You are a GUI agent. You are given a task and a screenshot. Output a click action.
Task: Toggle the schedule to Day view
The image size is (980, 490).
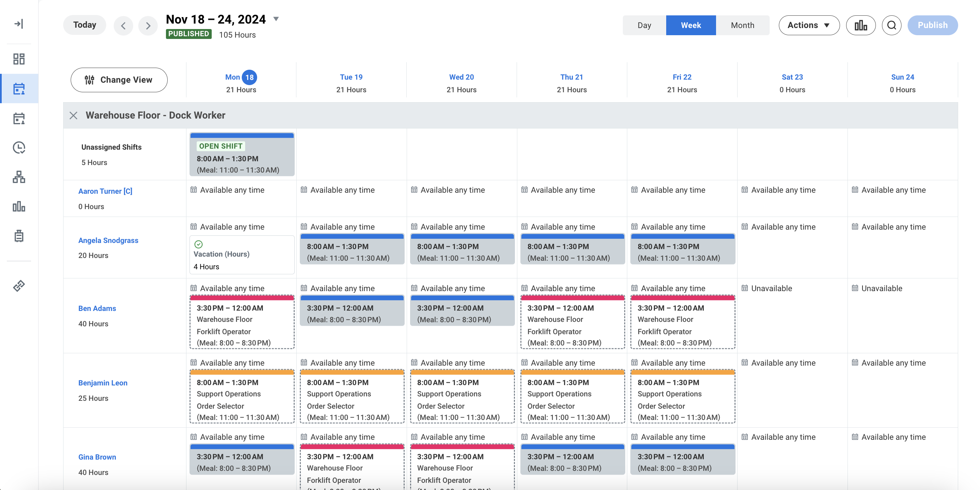click(644, 25)
